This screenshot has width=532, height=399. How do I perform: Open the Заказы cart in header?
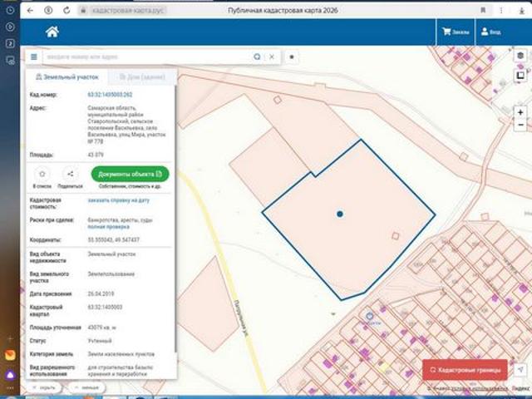tap(456, 32)
